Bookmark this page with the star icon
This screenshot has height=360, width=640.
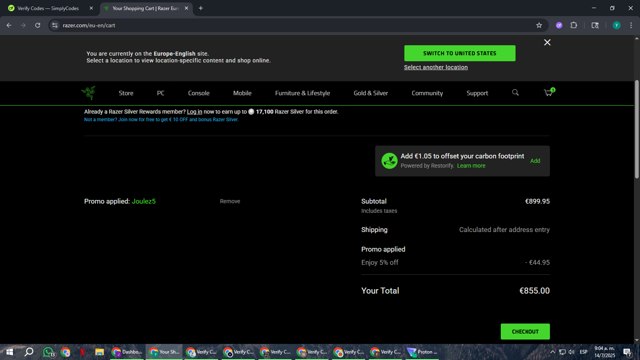[x=539, y=25]
